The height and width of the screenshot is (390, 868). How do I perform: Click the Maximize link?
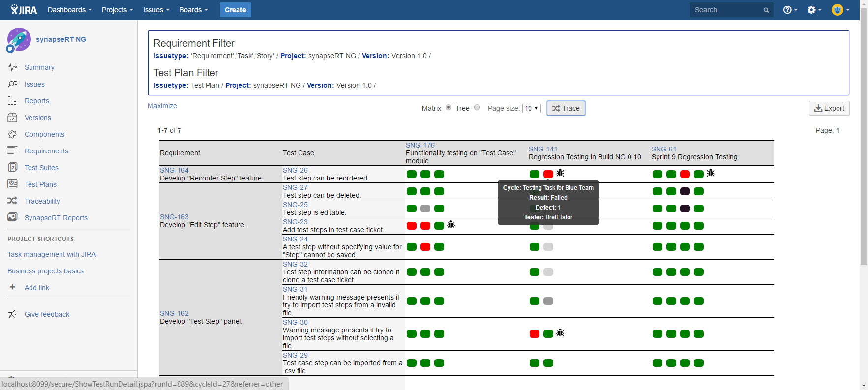(162, 106)
